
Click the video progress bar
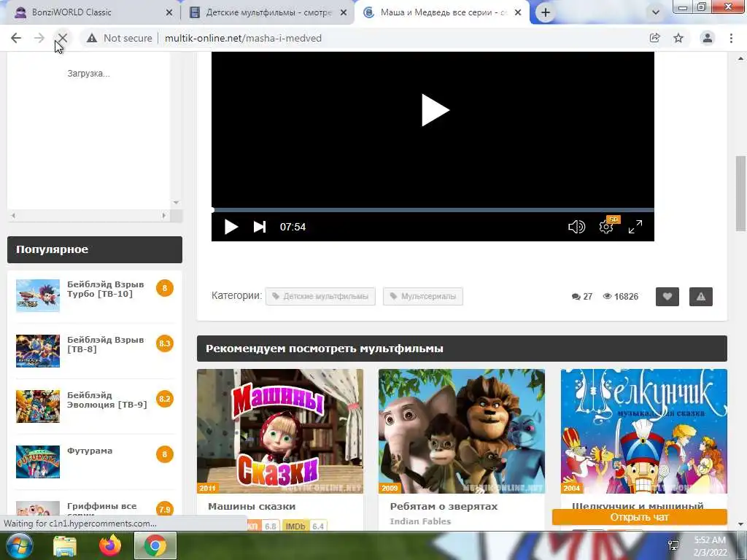click(433, 210)
